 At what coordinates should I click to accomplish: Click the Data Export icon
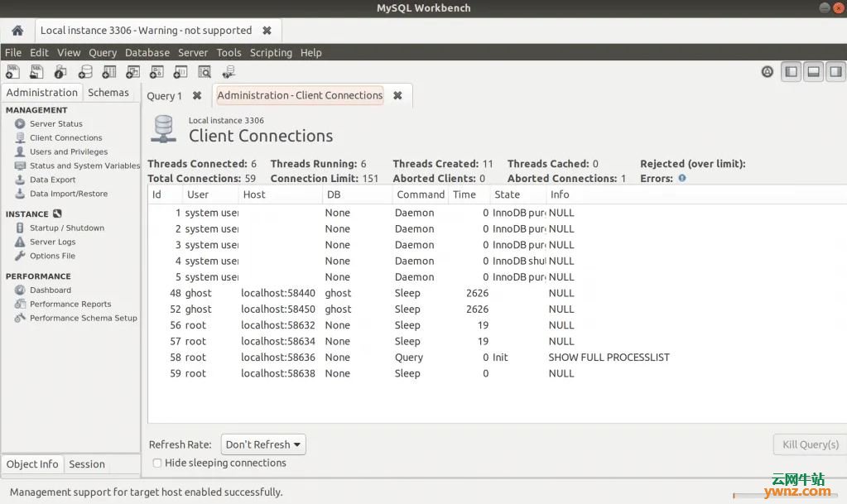pyautogui.click(x=20, y=180)
